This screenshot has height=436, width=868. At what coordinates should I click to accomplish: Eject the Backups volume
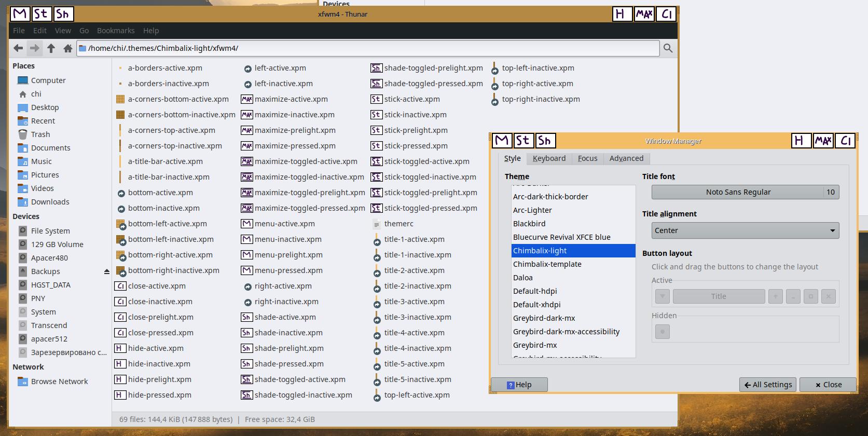106,271
